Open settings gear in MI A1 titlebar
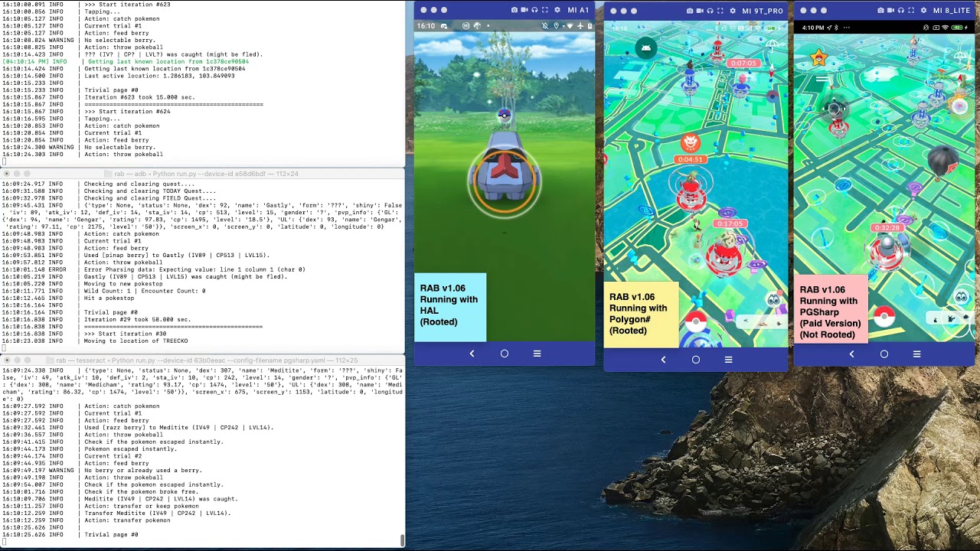This screenshot has width=980, height=551. point(557,10)
